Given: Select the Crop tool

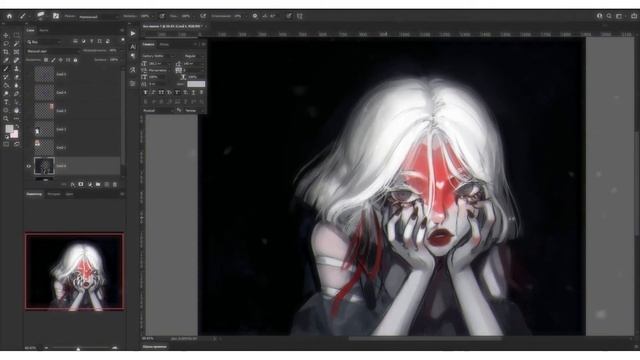Looking at the screenshot, I should pyautogui.click(x=6, y=52).
